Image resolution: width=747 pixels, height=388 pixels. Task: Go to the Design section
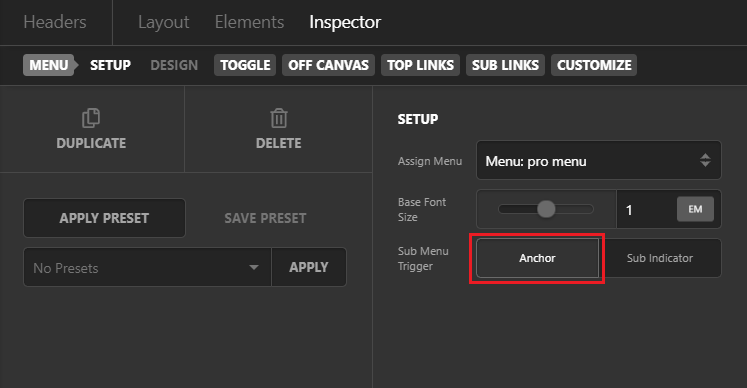pyautogui.click(x=174, y=65)
